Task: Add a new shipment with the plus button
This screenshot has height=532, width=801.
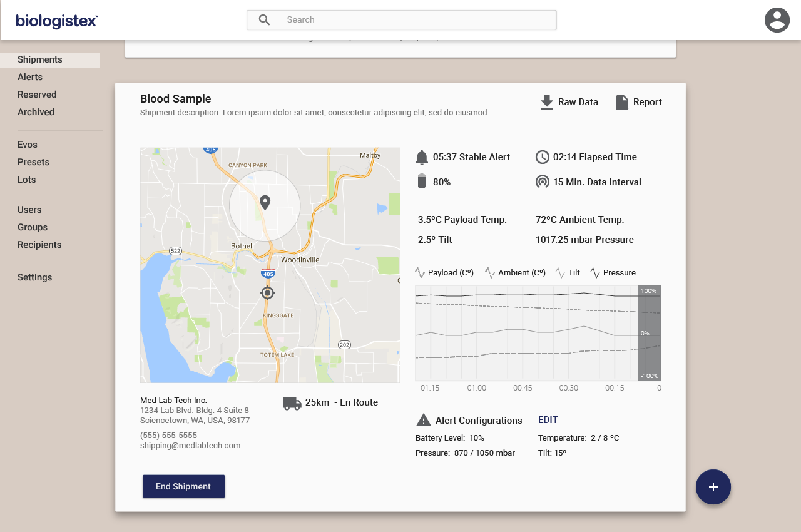Action: [713, 487]
